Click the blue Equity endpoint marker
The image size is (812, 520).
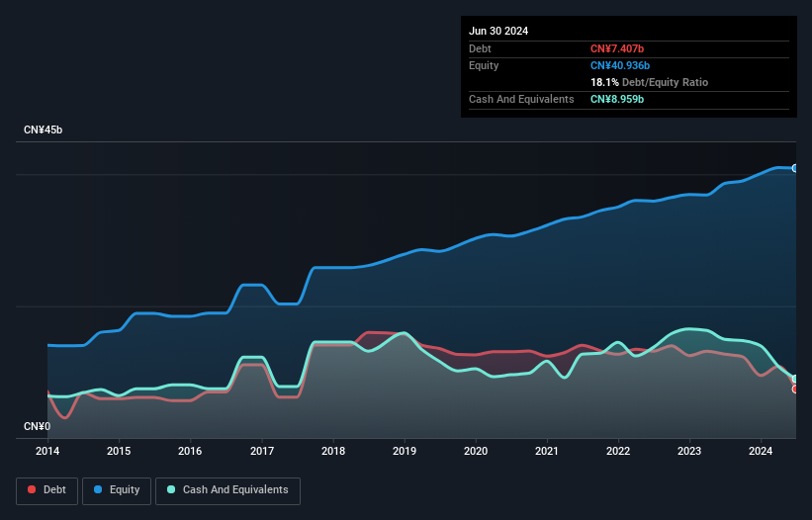795,168
